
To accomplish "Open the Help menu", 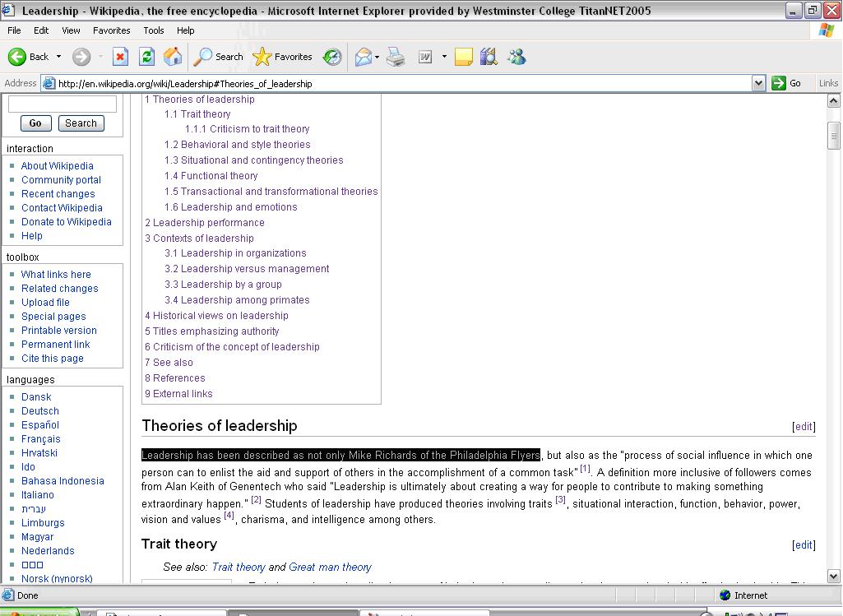I will coord(186,30).
